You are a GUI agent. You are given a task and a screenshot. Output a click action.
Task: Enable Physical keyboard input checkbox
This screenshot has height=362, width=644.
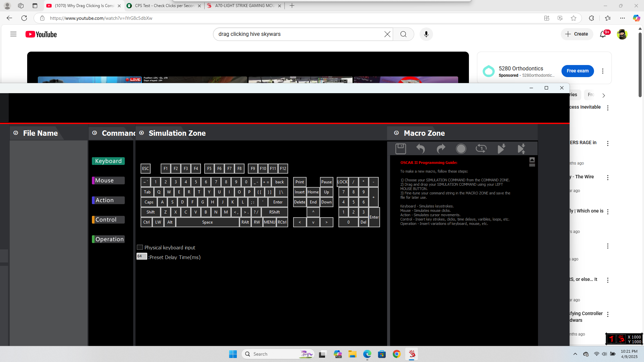[140, 247]
